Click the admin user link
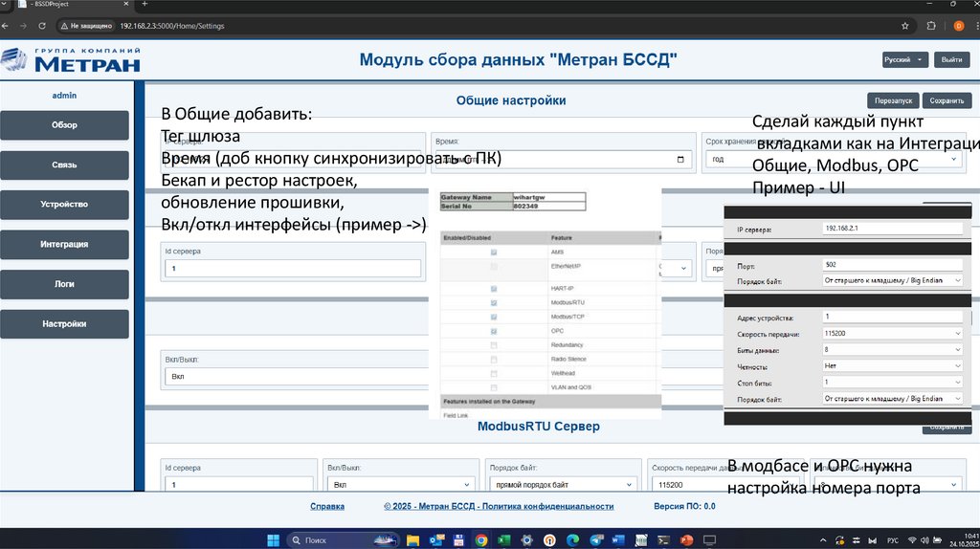Screen dimensions: 980x549 point(64,96)
